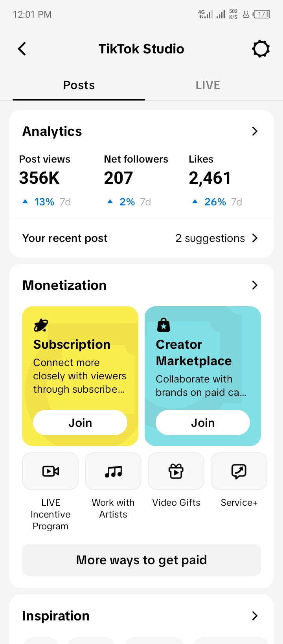Go back using the top-left arrow

pyautogui.click(x=22, y=49)
